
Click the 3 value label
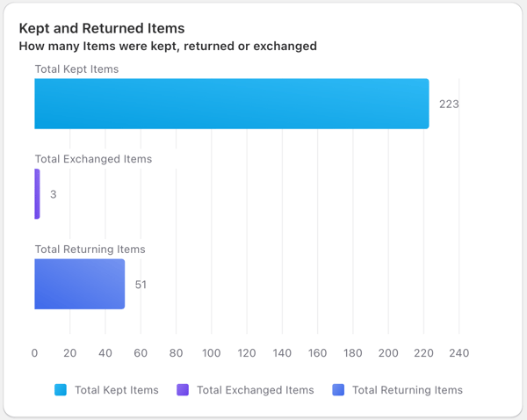(x=53, y=194)
